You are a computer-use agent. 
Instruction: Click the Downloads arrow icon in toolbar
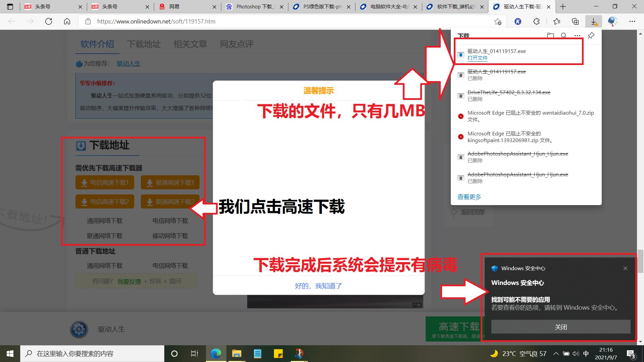(x=594, y=21)
